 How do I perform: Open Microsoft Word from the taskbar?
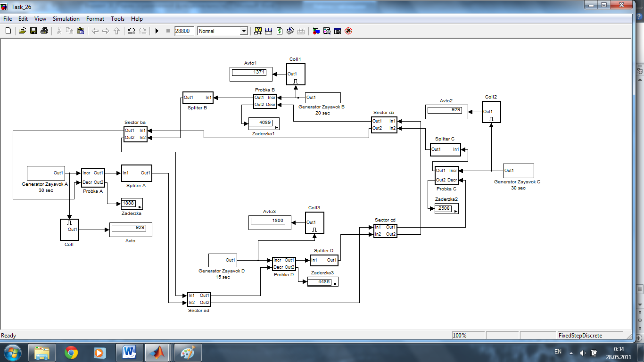pyautogui.click(x=129, y=353)
